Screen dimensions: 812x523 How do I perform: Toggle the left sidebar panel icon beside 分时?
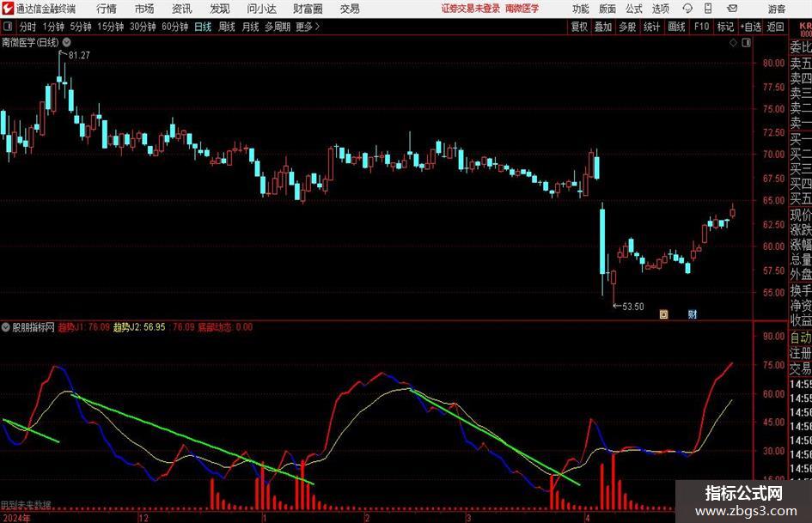7,27
